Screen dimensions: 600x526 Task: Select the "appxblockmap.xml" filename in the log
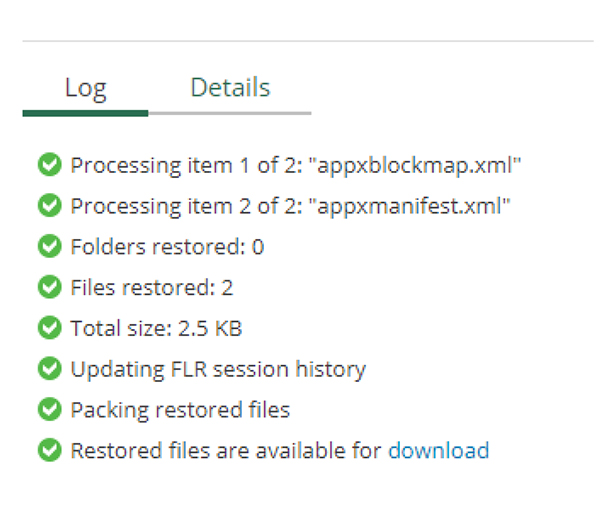point(420,165)
